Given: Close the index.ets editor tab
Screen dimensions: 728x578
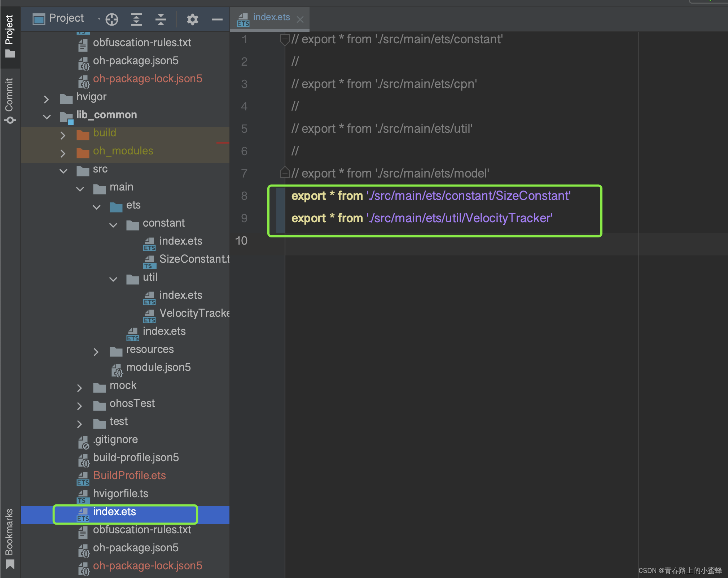Looking at the screenshot, I should click(300, 19).
